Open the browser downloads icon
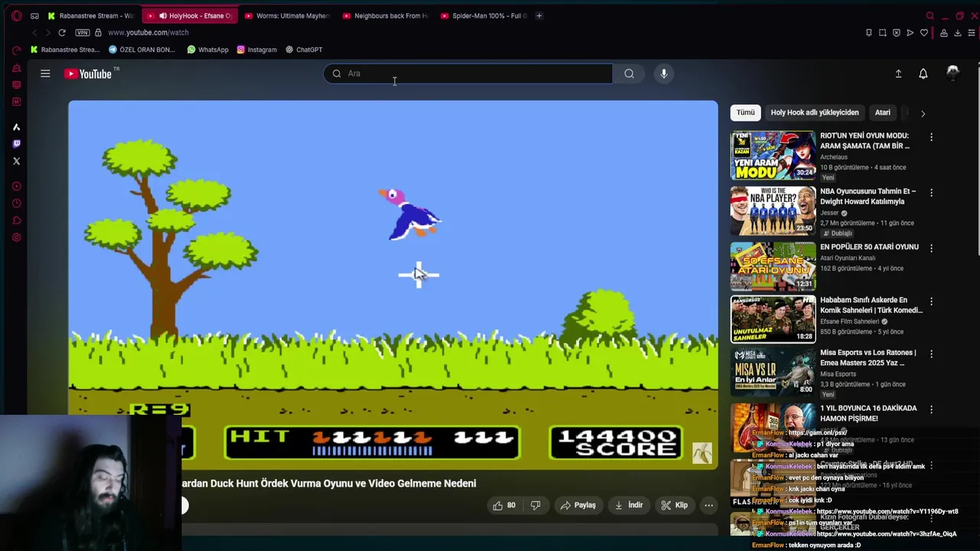 pos(958,32)
